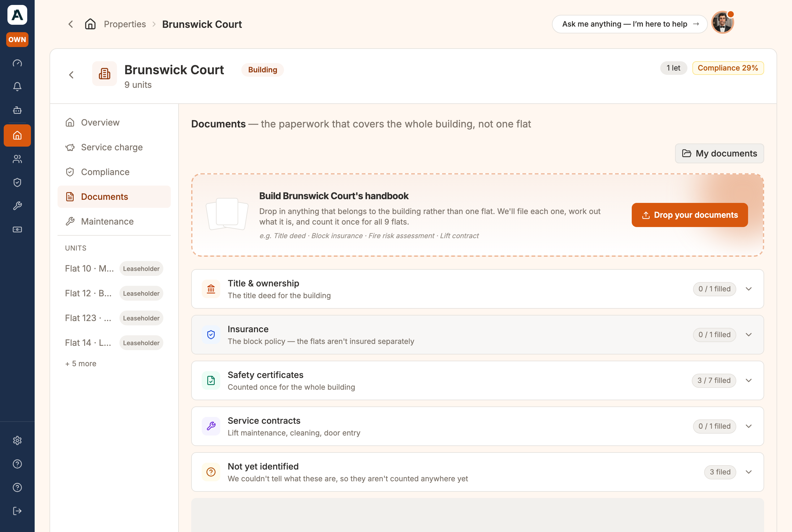Go back using top breadcrumb arrow
792x532 pixels.
tap(71, 24)
